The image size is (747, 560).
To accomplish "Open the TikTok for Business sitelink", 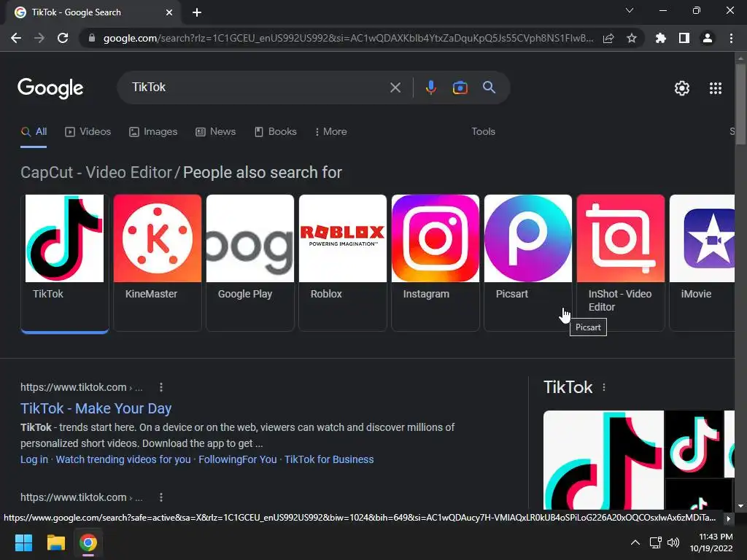I will pos(329,459).
